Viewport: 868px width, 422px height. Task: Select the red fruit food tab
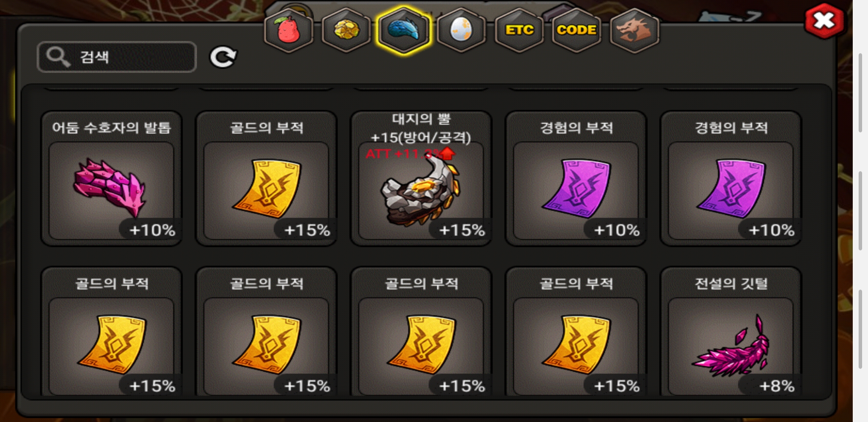(x=289, y=30)
